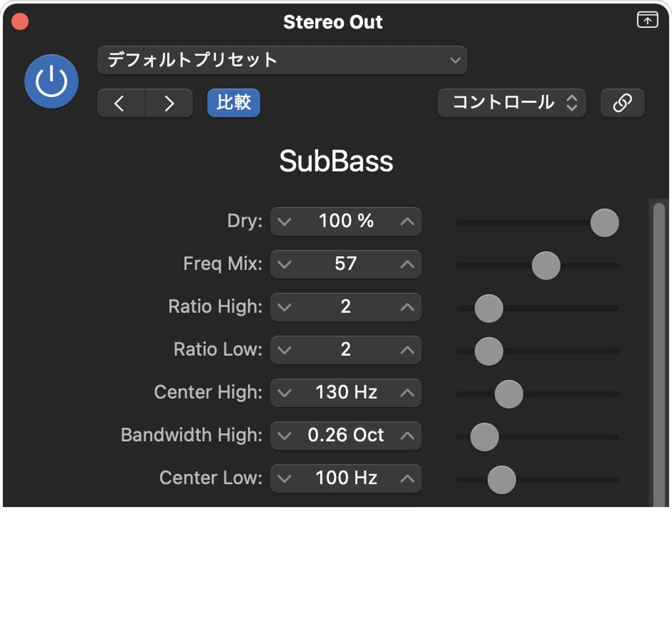This screenshot has height=617, width=672.
Task: Decrease the Freq Mix value
Action: pos(284,264)
